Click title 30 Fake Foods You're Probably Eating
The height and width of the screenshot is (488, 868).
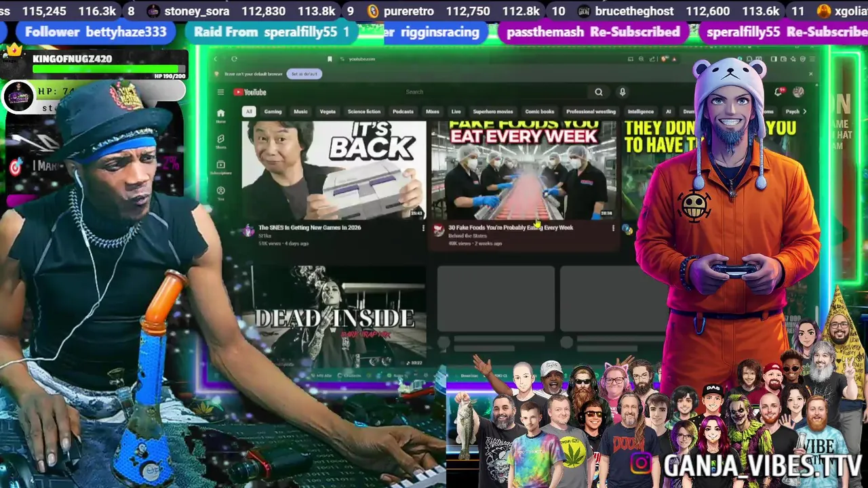pos(511,228)
